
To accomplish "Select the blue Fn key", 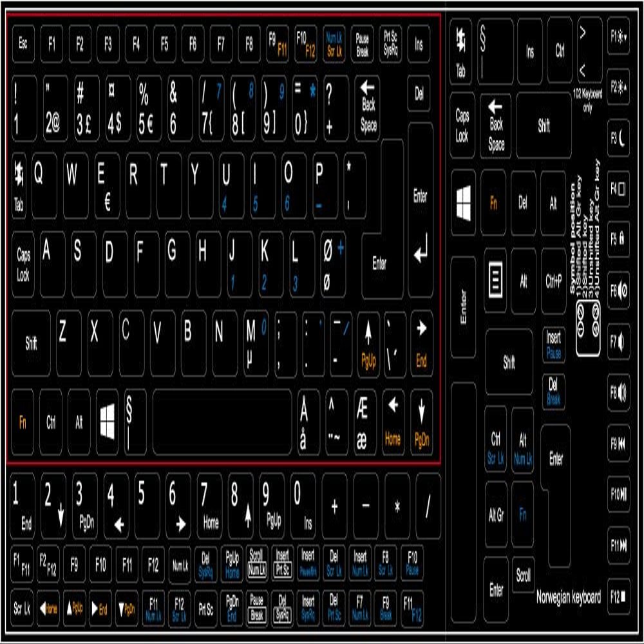I will (523, 514).
